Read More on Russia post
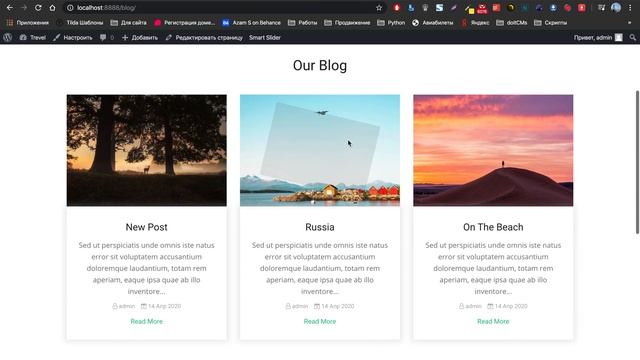Screen dimensions: 640x360 [320, 321]
